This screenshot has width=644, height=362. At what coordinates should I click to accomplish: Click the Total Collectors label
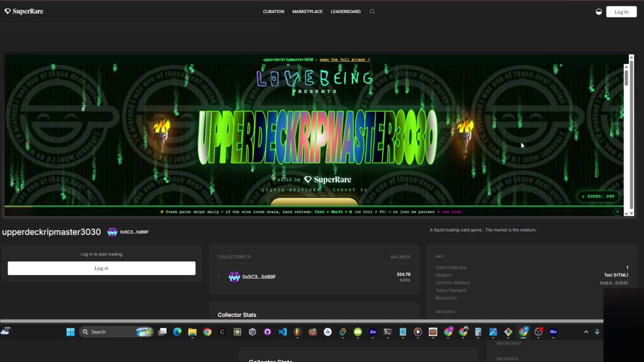tap(451, 268)
